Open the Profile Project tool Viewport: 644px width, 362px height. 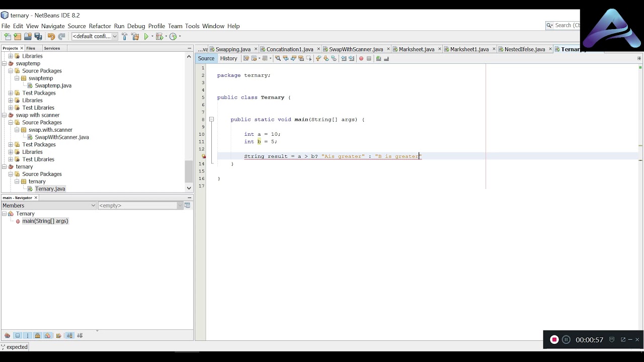pyautogui.click(x=173, y=36)
